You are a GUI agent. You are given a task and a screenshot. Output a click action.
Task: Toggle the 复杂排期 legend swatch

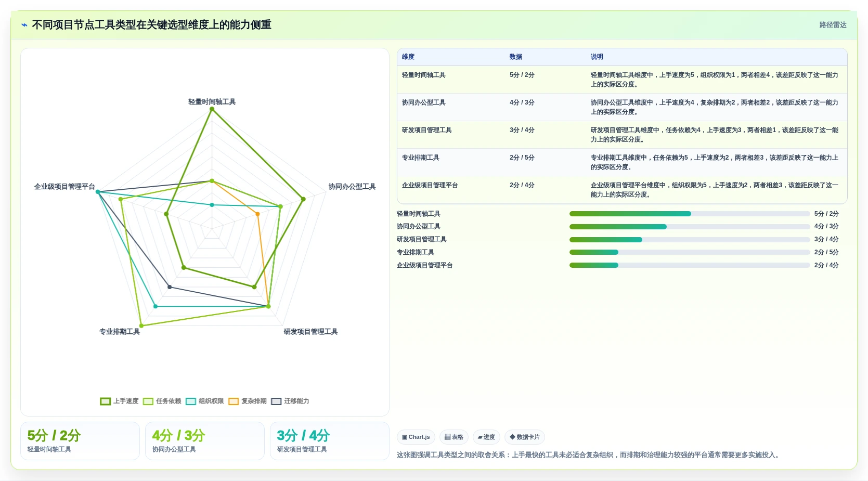coord(233,401)
